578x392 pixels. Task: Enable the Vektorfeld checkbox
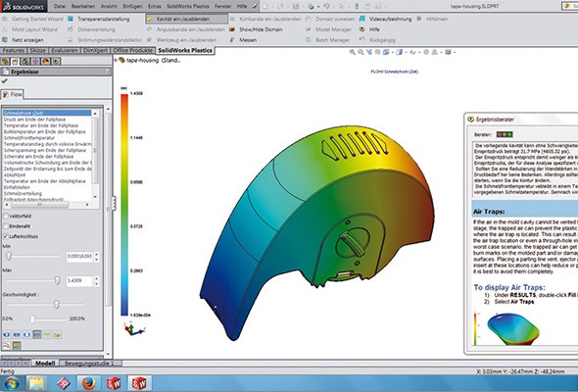click(6, 217)
